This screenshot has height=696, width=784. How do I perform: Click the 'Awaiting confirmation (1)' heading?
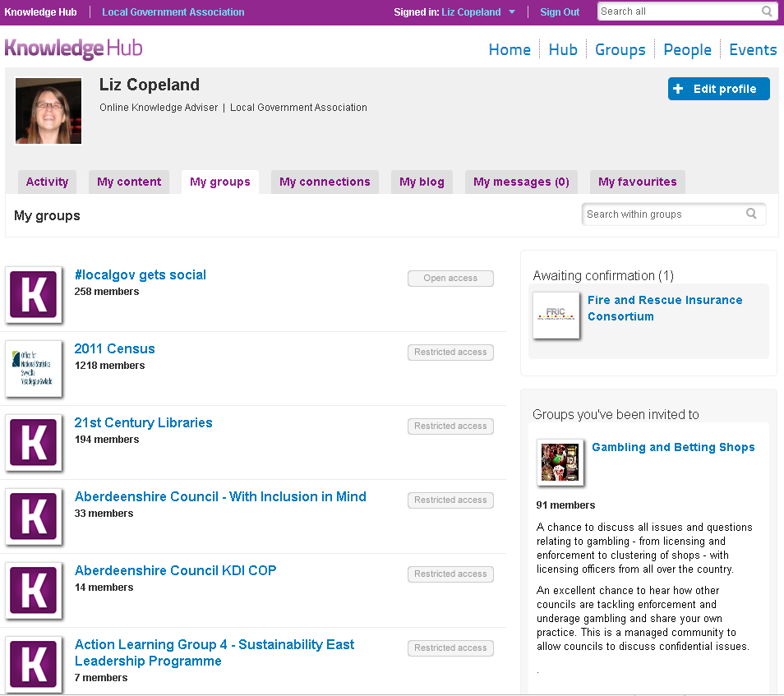pyautogui.click(x=603, y=275)
